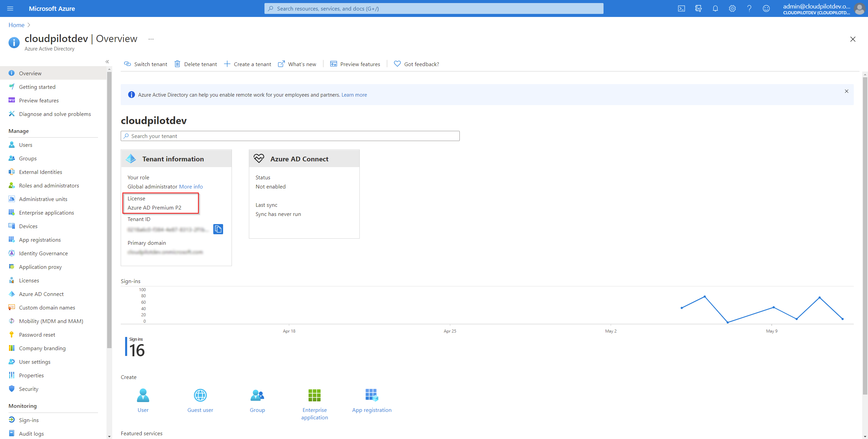Click the sign-ins chart data line
868x439 pixels.
click(762, 310)
